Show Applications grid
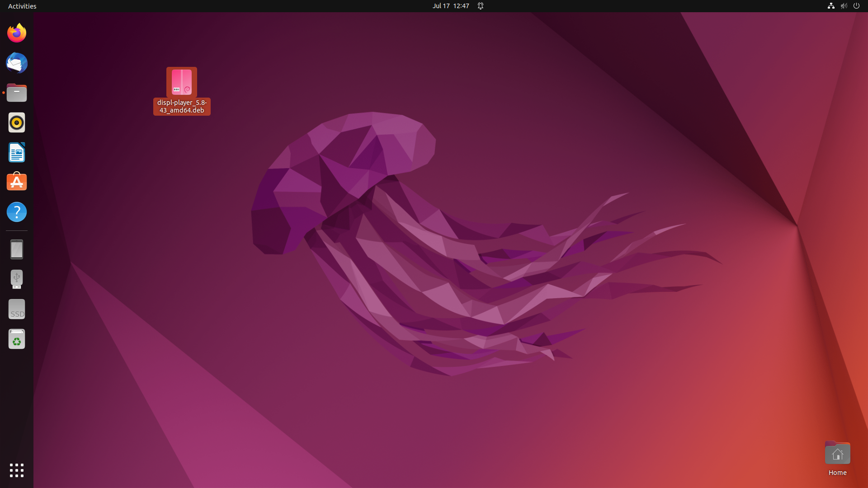868x488 pixels. 17,470
